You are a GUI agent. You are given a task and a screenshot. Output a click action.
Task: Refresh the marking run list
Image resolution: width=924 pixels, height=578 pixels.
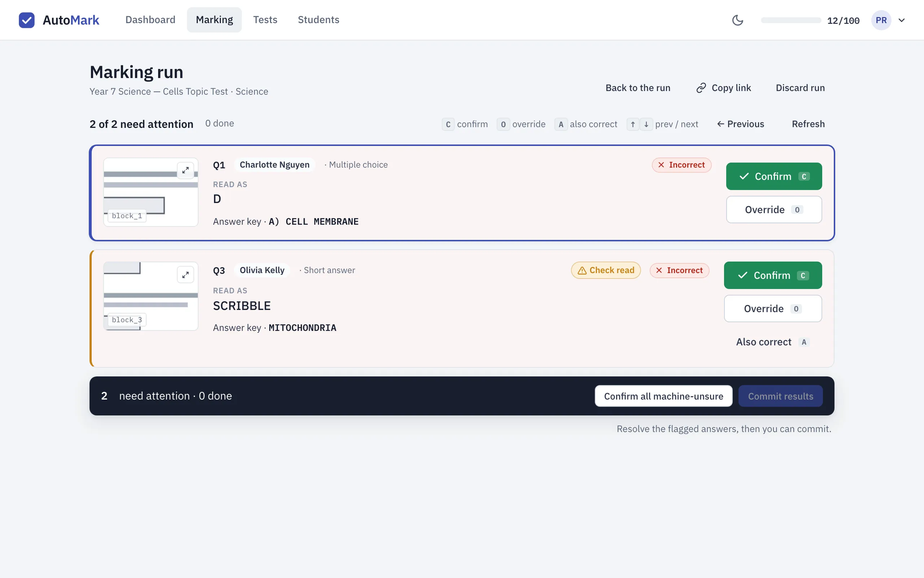[x=808, y=124]
